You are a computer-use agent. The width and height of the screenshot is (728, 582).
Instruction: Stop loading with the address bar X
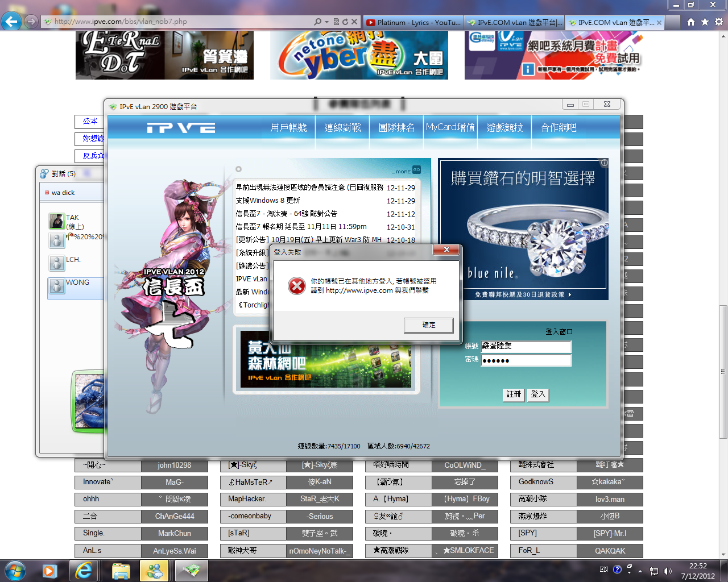tap(354, 22)
